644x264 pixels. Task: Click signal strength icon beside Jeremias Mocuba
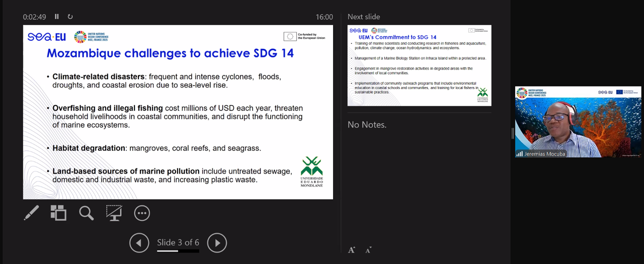pyautogui.click(x=520, y=154)
